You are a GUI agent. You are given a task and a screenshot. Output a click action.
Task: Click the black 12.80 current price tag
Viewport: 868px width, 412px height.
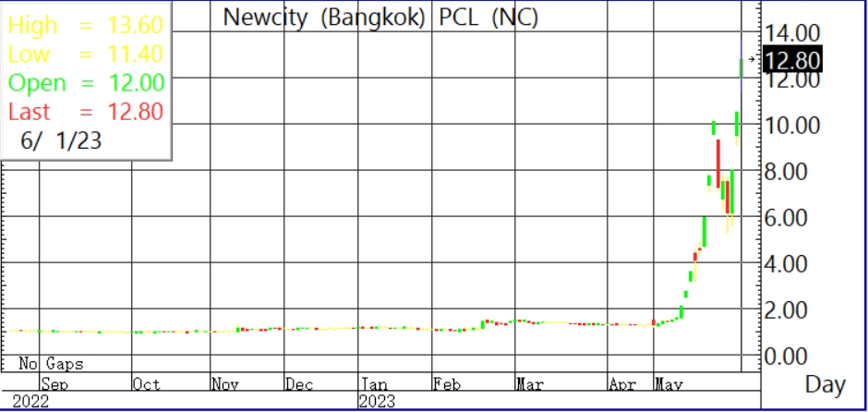tap(792, 59)
